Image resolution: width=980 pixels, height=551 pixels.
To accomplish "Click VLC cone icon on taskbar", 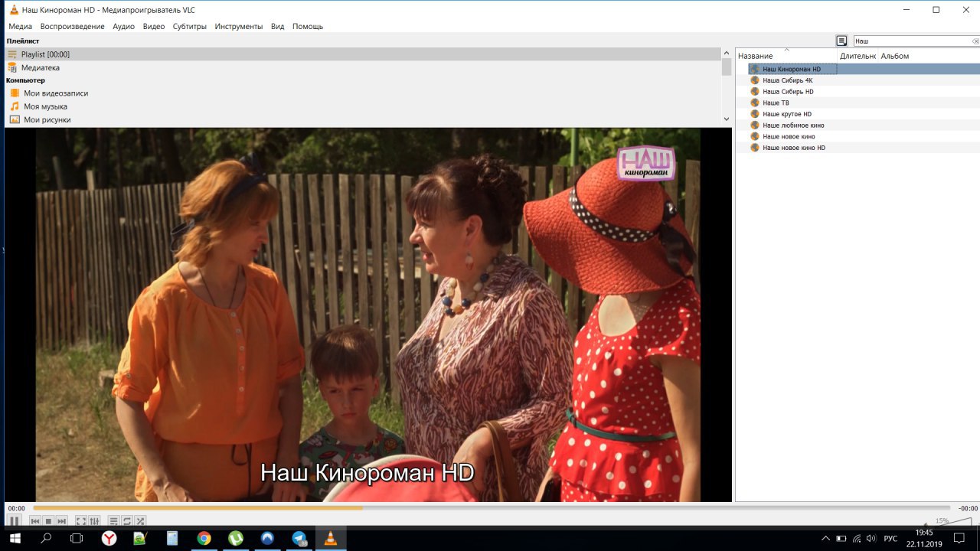I will pos(331,538).
